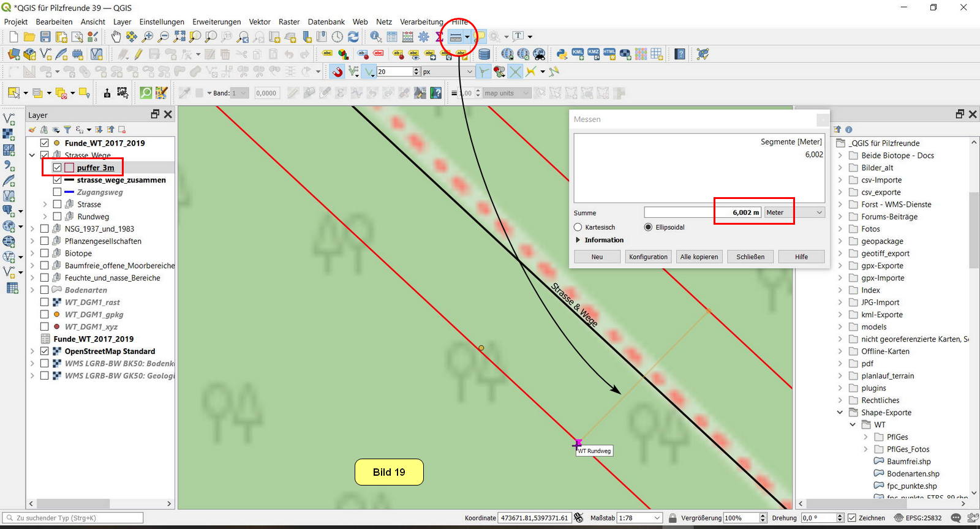The height and width of the screenshot is (529, 980).
Task: Select the Kartesisch radio button
Action: [x=578, y=227]
